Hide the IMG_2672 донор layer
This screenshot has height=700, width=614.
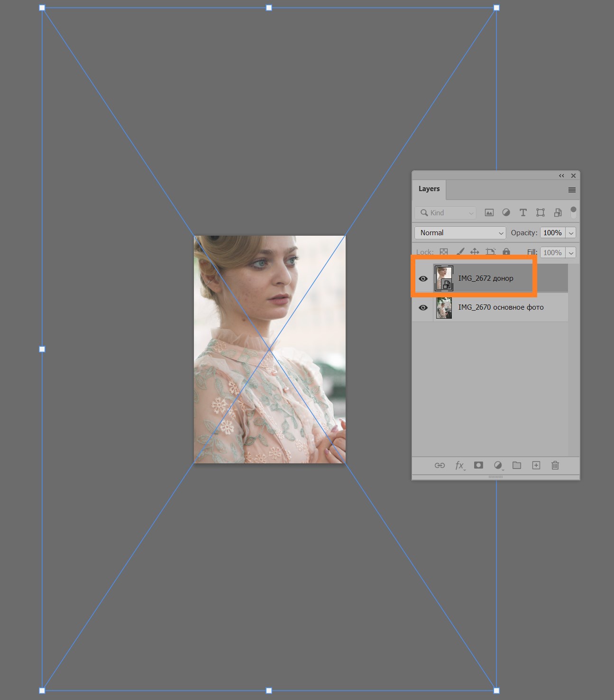tap(423, 278)
